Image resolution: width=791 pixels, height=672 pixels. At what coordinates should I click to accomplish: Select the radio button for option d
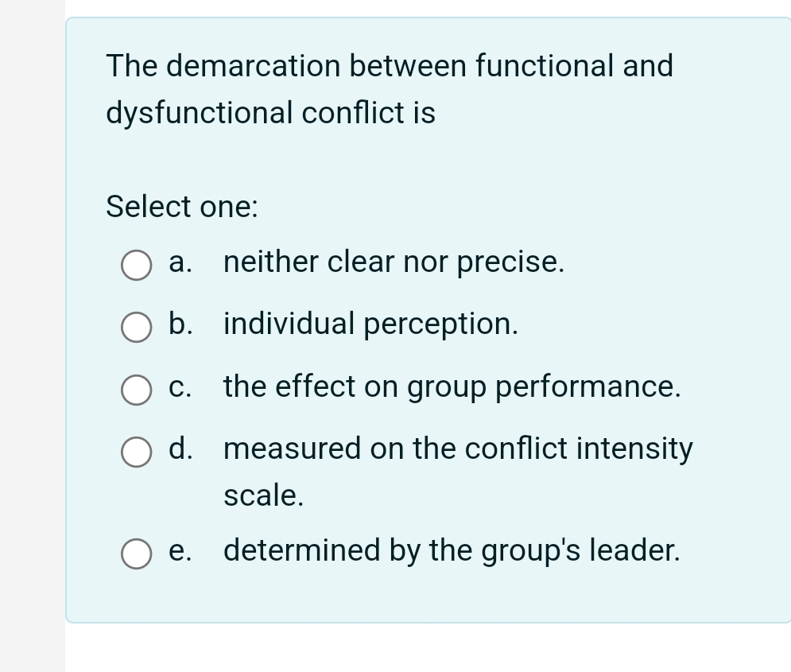pos(137,452)
